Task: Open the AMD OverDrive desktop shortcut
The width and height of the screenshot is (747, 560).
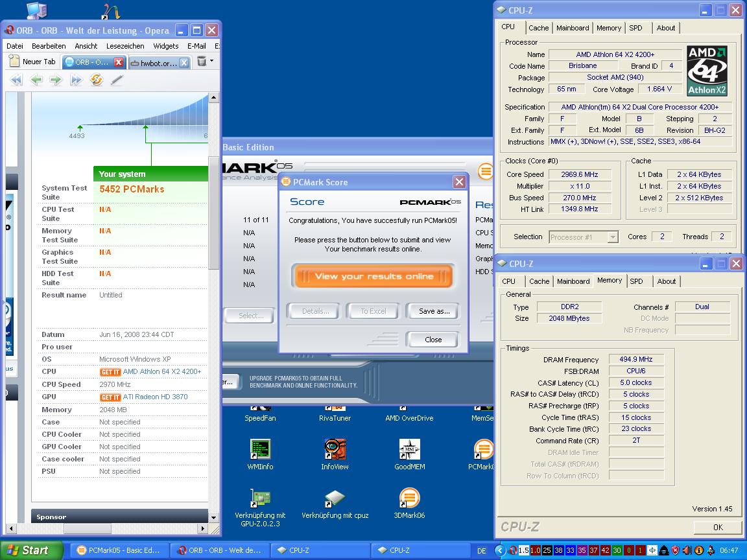Action: click(409, 414)
